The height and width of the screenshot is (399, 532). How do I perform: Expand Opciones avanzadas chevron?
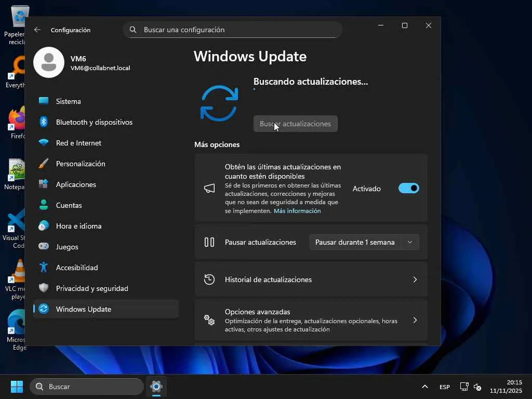coord(415,320)
